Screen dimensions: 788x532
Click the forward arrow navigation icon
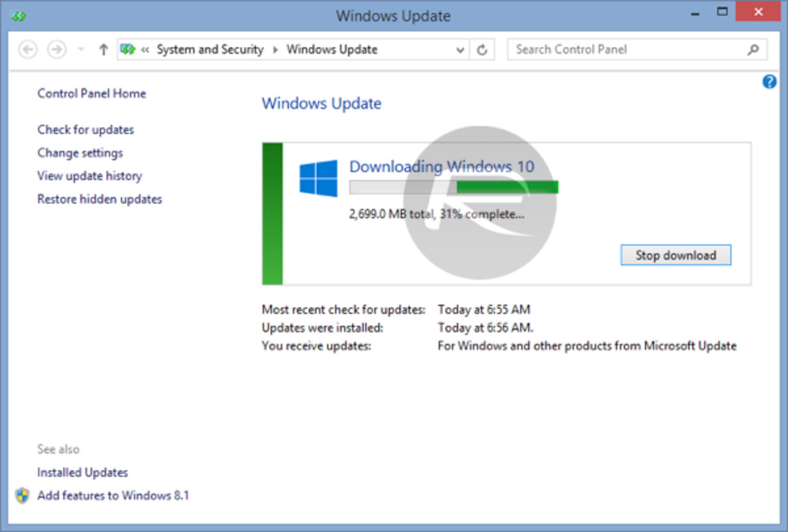click(57, 49)
